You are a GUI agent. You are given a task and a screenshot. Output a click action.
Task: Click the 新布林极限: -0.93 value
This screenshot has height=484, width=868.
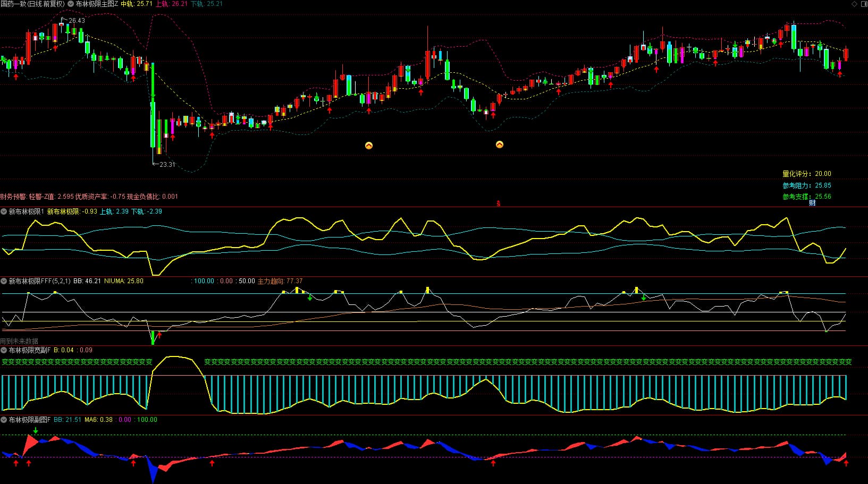tap(72, 211)
